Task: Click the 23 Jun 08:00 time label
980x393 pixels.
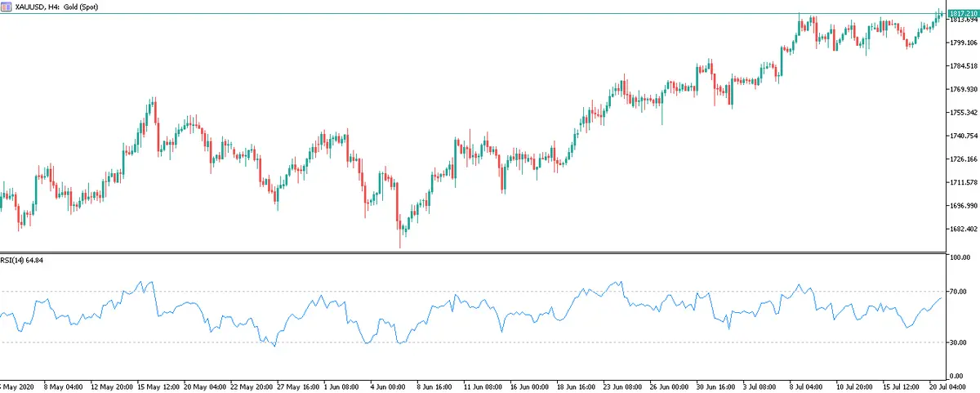Action: coord(623,385)
